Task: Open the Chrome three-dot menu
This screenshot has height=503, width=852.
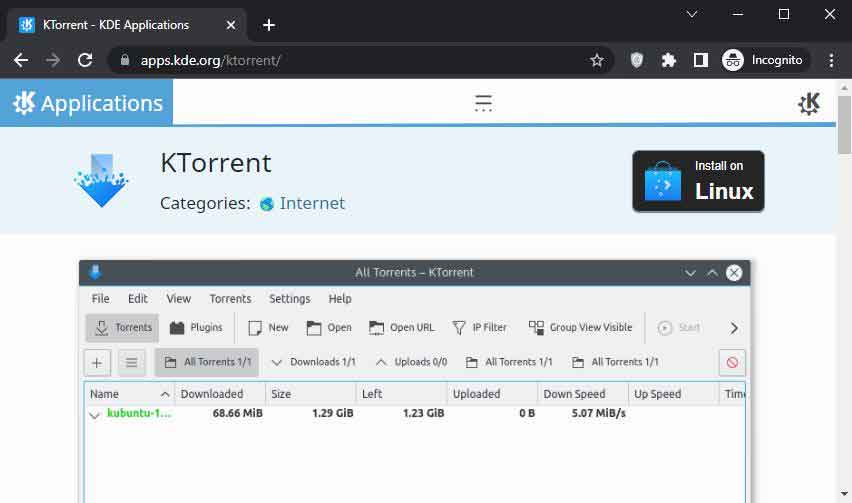Action: (x=831, y=60)
